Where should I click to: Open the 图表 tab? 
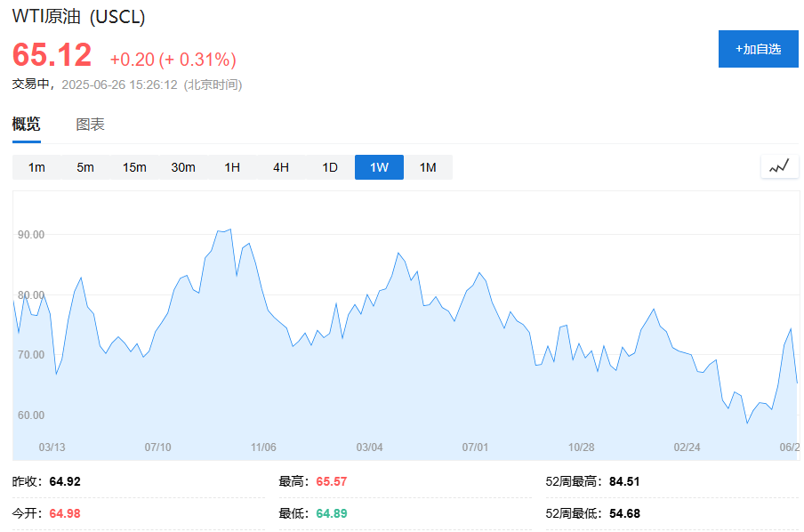pyautogui.click(x=90, y=125)
